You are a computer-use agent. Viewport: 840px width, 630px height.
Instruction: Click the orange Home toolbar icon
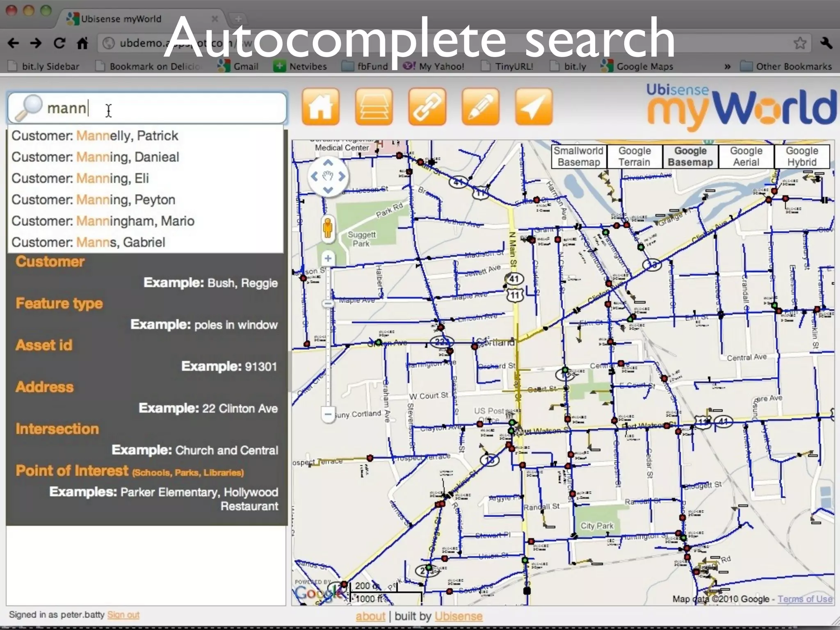(320, 107)
